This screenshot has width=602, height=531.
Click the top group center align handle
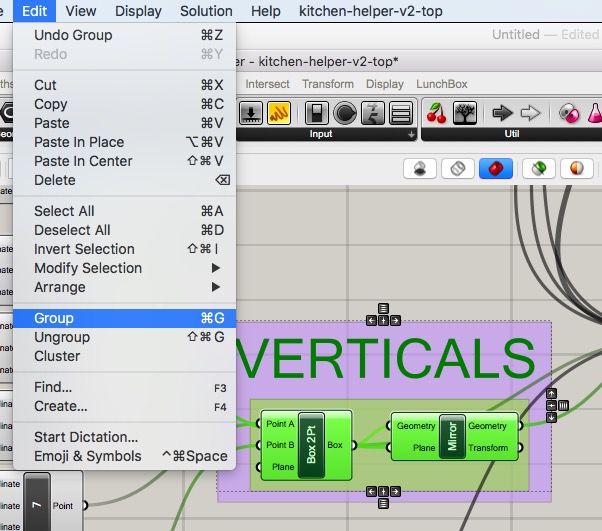click(x=383, y=321)
